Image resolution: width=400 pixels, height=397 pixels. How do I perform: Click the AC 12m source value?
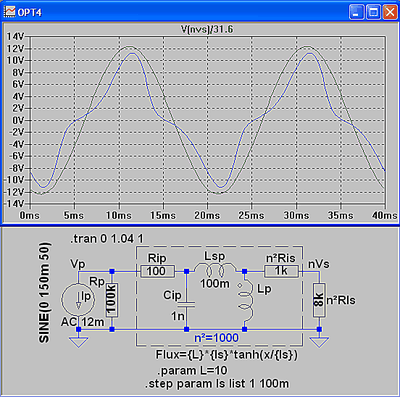coord(82,322)
